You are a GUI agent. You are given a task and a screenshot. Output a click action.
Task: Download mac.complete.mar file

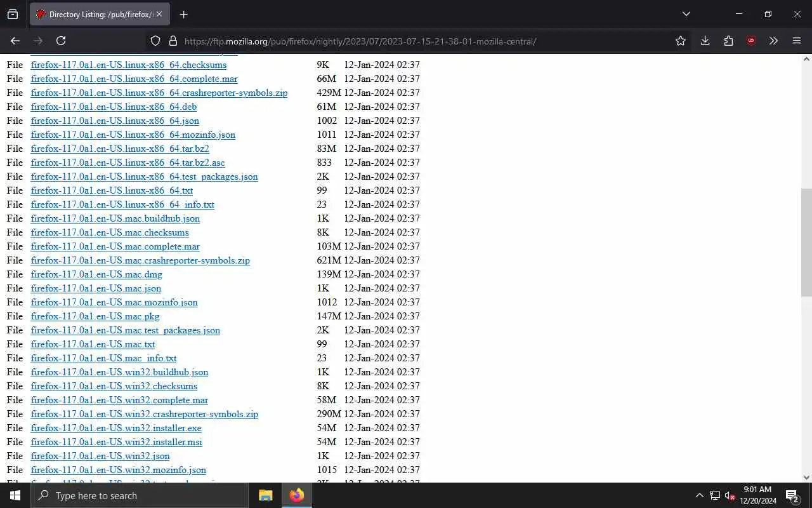[x=115, y=246]
